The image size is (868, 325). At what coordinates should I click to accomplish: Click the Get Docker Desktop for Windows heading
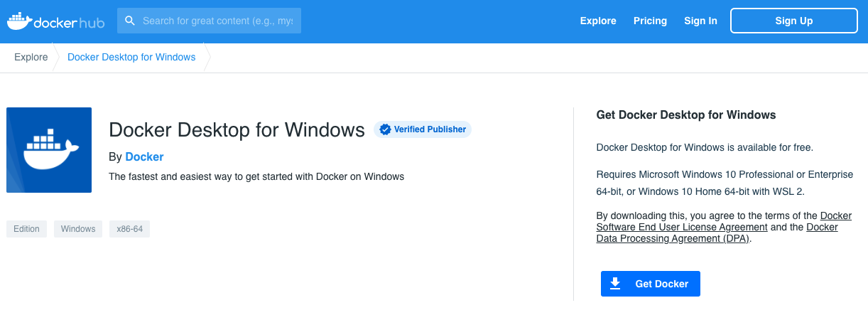[x=686, y=114]
